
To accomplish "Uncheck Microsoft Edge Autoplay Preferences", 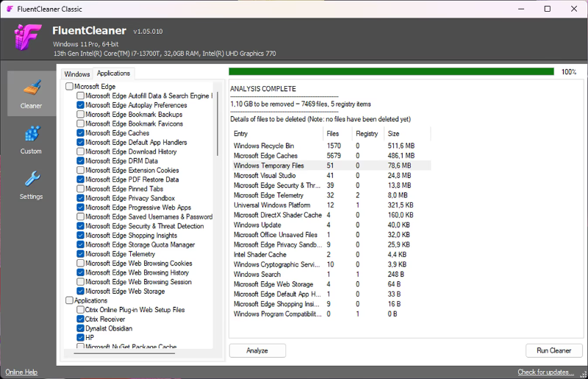I will click(80, 105).
